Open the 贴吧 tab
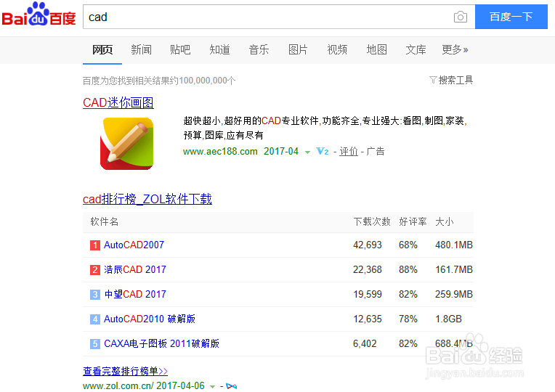The height and width of the screenshot is (392, 555). [x=180, y=49]
